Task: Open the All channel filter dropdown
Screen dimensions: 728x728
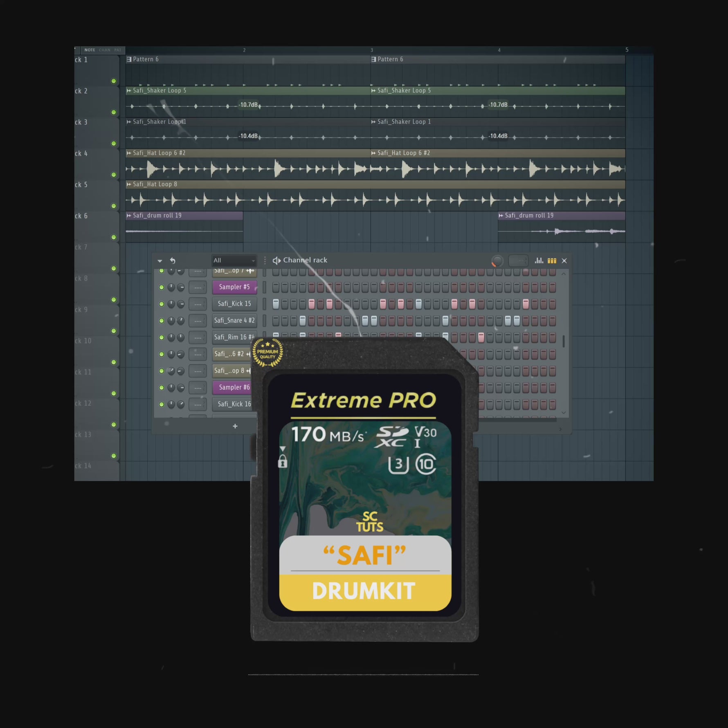Action: point(234,260)
